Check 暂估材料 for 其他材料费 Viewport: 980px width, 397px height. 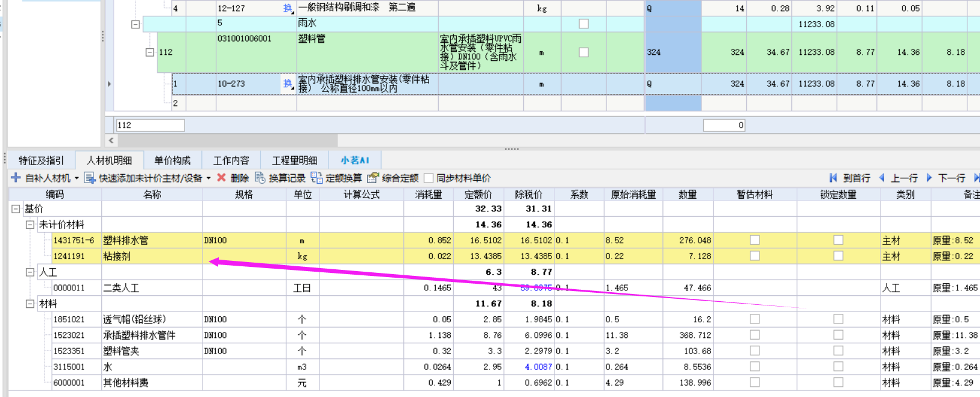coord(755,382)
